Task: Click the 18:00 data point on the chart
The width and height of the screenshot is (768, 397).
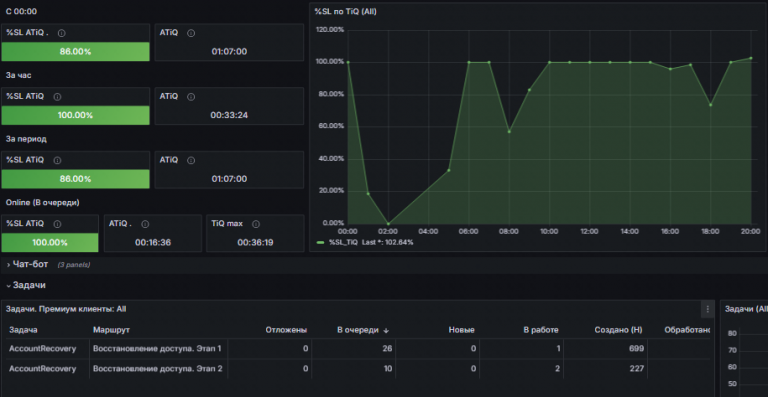Action: pos(710,105)
